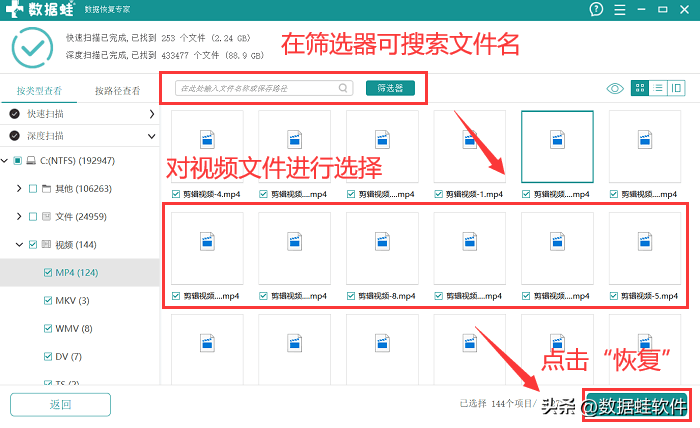This screenshot has width=700, height=428.
Task: Select the MKV (3) tree row
Action: tap(80, 301)
